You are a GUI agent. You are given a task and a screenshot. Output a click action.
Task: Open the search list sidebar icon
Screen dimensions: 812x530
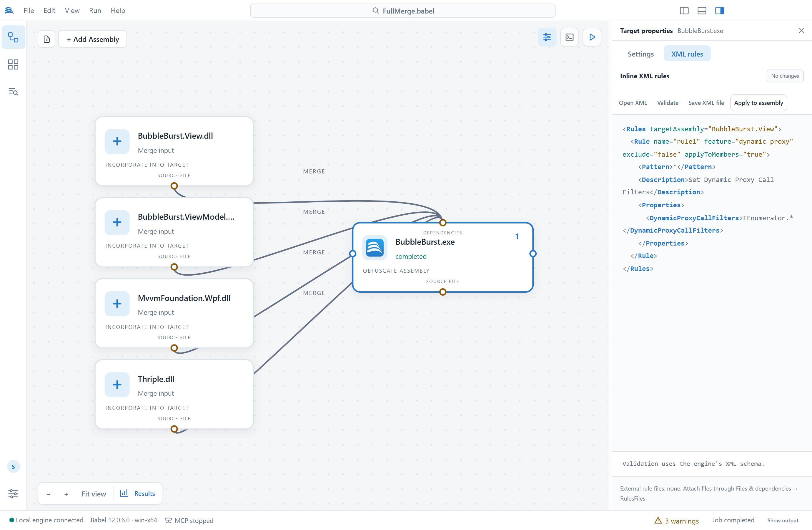point(13,92)
